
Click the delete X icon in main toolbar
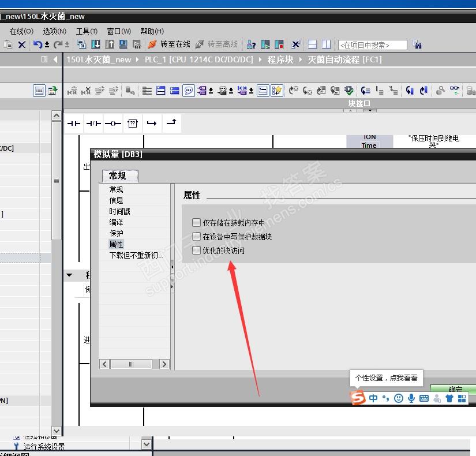pos(21,45)
